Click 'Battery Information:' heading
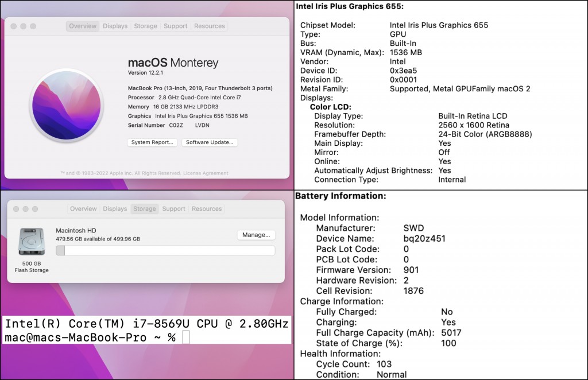This screenshot has width=588, height=380. coord(341,196)
